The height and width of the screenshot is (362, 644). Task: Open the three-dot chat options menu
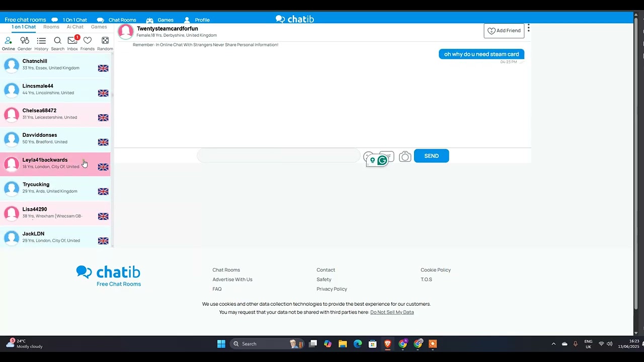528,28
